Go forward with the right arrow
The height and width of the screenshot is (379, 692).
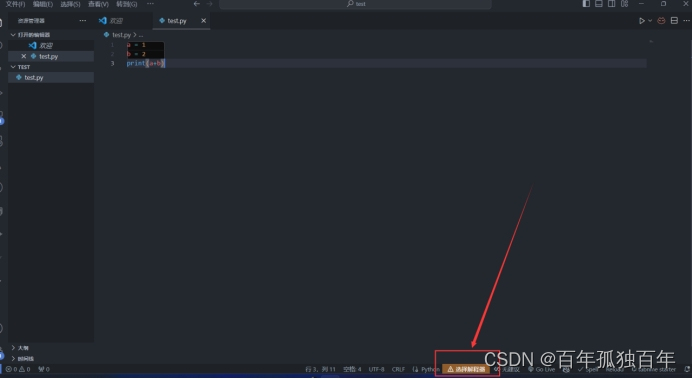pos(210,4)
